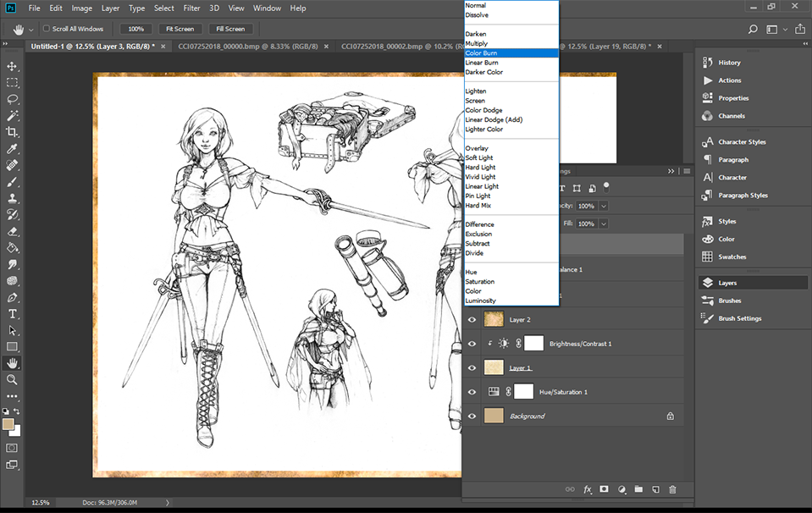Select the Move tool
This screenshot has height=513, width=812.
pos(12,66)
